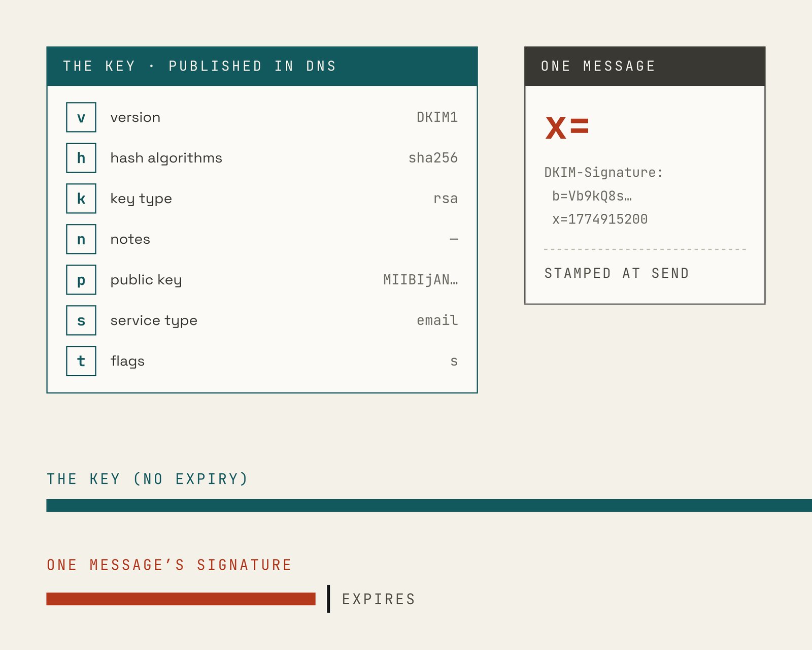Click the 'MIIBIjAN…' public key value
This screenshot has height=650, width=812.
coord(421,280)
